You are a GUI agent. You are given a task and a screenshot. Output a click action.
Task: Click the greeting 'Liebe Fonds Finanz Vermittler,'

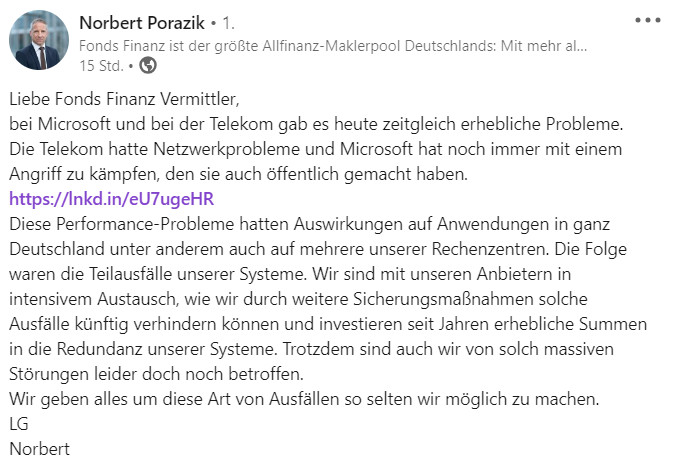[124, 99]
